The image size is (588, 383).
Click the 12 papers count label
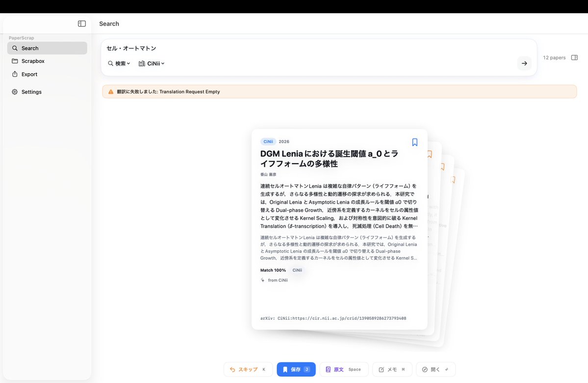click(554, 57)
